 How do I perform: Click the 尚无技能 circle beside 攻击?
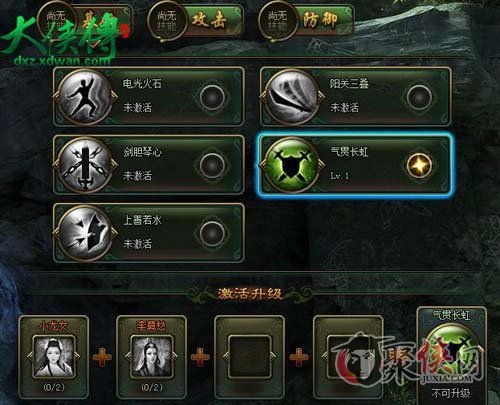tap(167, 21)
